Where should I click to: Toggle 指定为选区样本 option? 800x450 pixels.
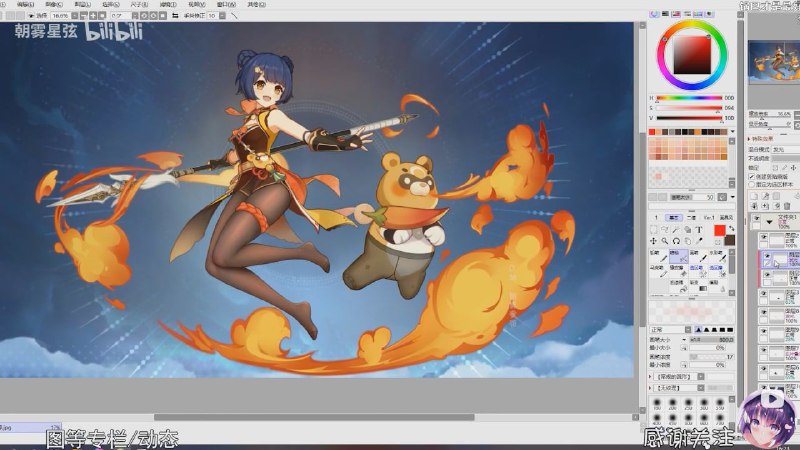click(x=752, y=184)
